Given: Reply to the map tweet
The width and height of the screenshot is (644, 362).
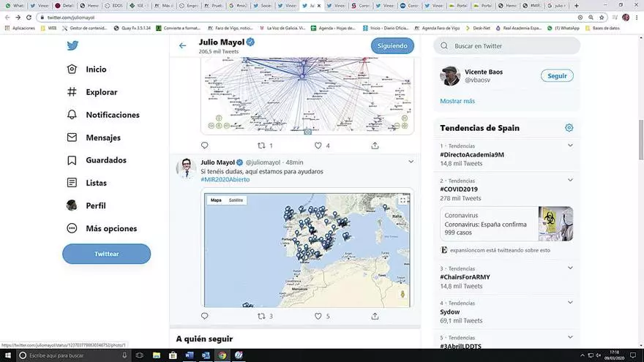Looking at the screenshot, I should 205,316.
